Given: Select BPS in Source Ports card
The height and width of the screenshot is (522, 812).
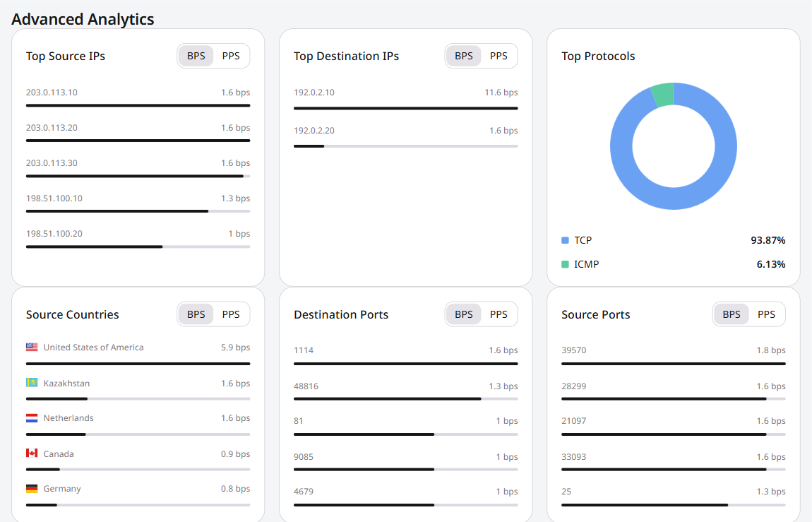Looking at the screenshot, I should [732, 314].
